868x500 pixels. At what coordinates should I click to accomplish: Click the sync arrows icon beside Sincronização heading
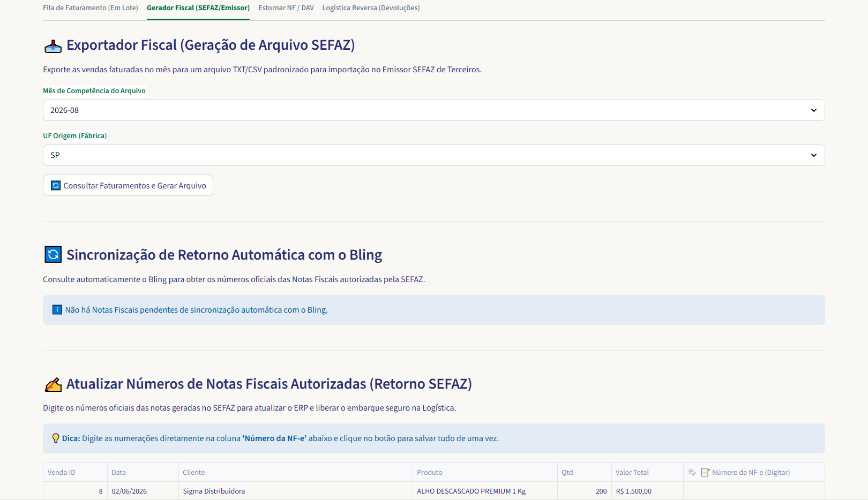coord(53,255)
